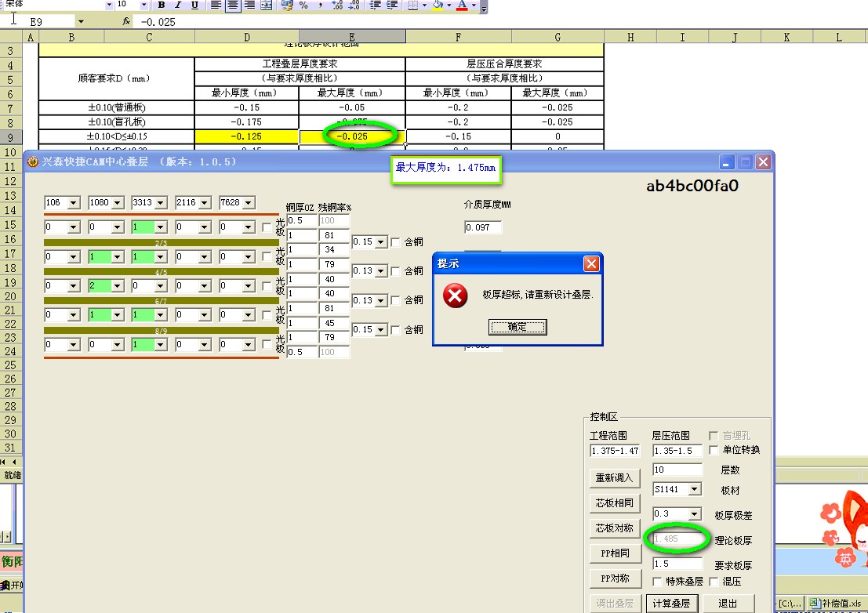Enable the 单位转换 checkbox
This screenshot has height=613, width=868.
(x=714, y=450)
